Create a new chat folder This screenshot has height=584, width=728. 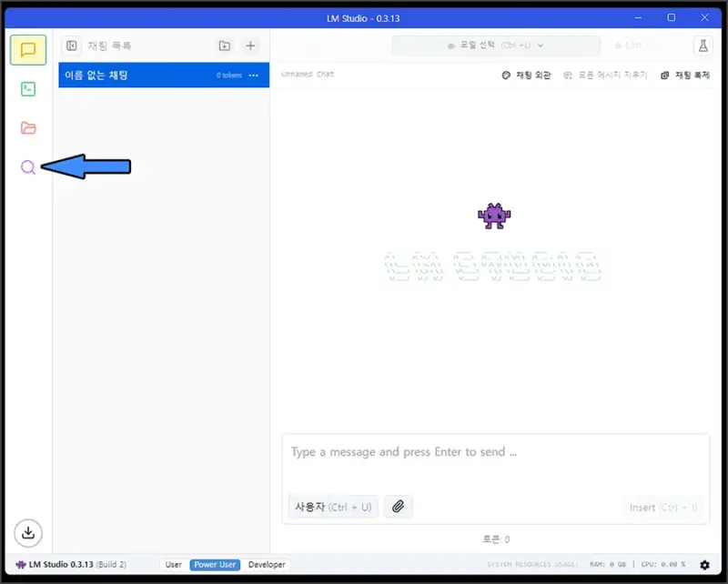coord(224,45)
